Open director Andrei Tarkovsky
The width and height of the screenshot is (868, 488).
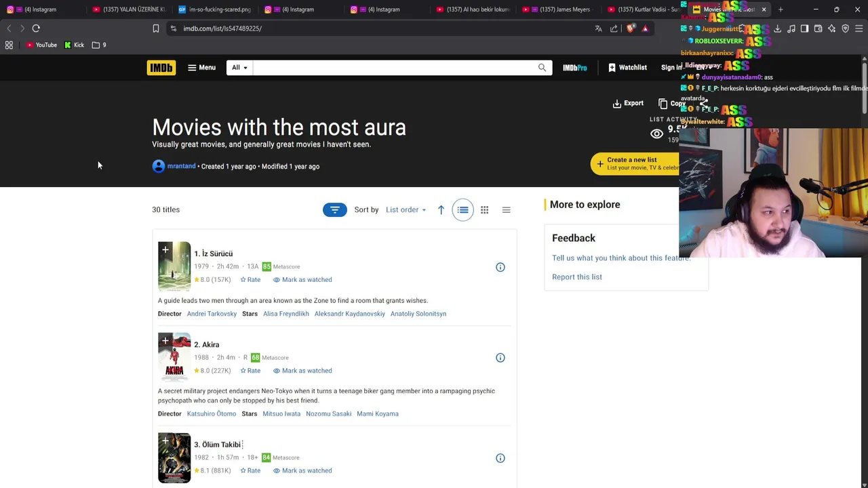(x=212, y=314)
